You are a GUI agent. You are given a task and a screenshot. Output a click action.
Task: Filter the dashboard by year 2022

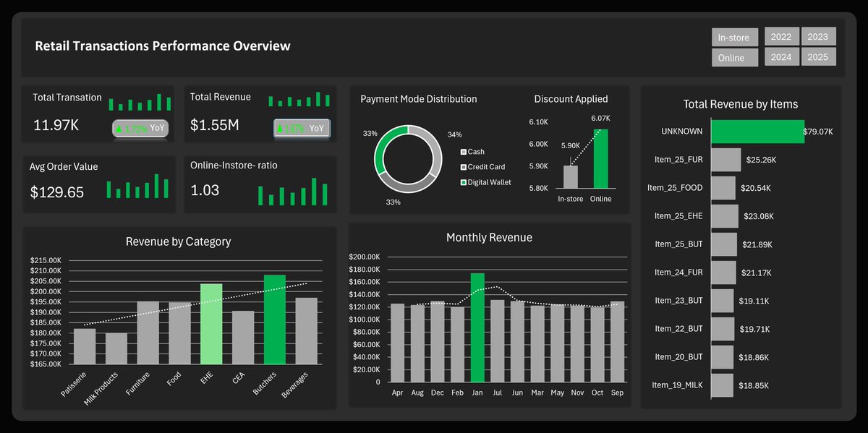pyautogui.click(x=781, y=36)
